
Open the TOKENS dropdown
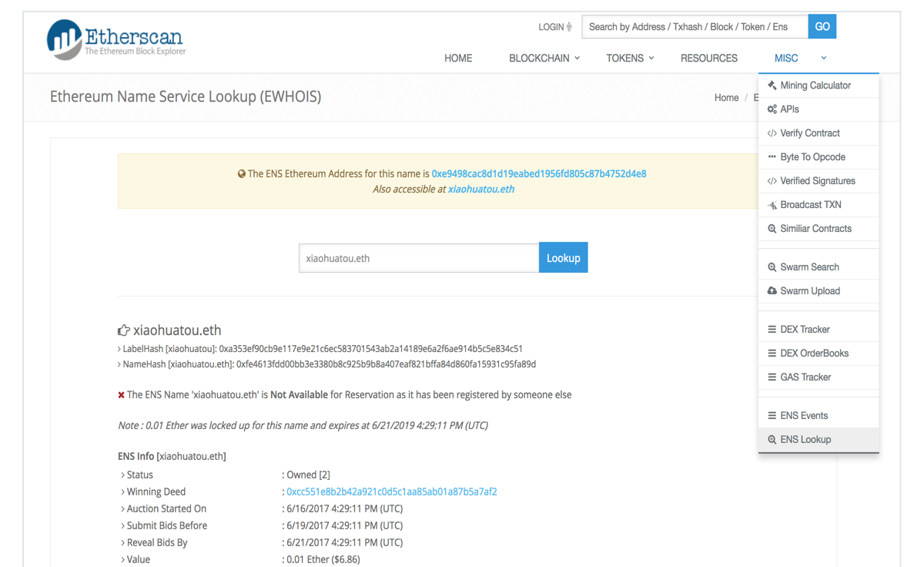coord(629,58)
